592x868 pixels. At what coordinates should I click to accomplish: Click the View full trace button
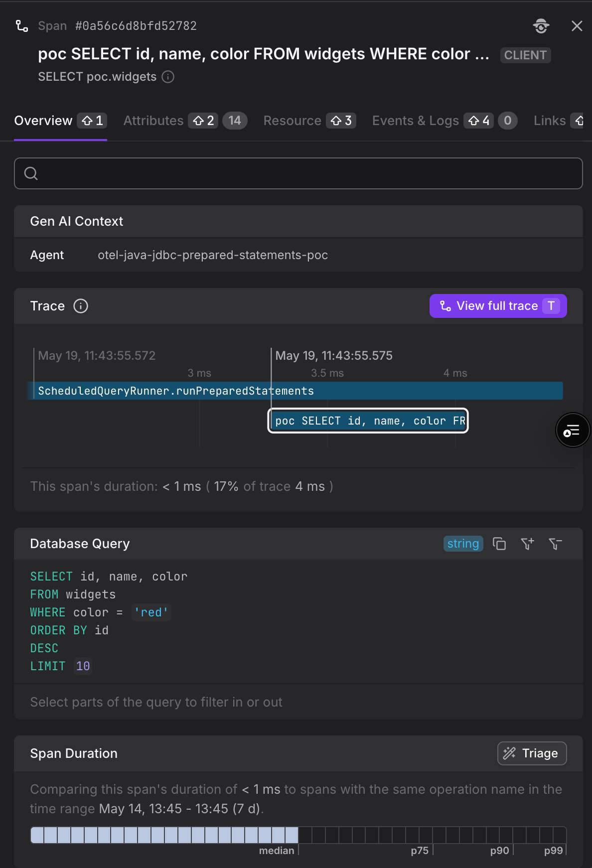[498, 306]
